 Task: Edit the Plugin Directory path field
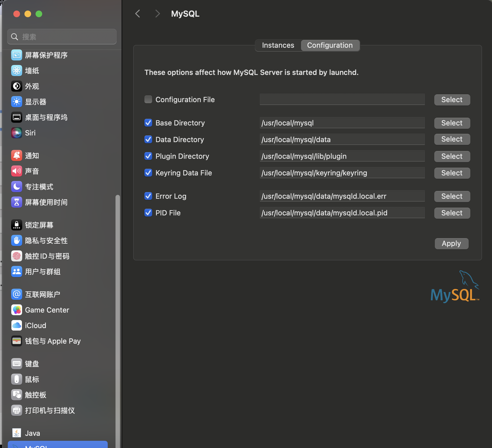tap(342, 156)
